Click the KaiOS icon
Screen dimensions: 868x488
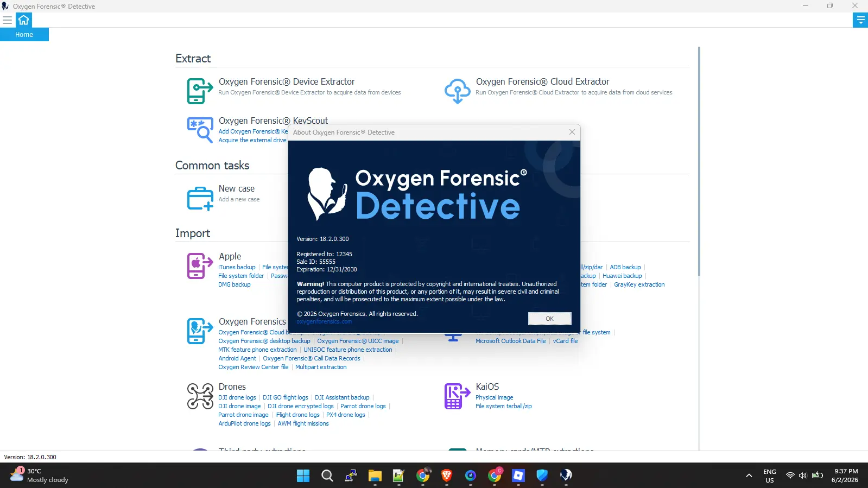click(457, 396)
